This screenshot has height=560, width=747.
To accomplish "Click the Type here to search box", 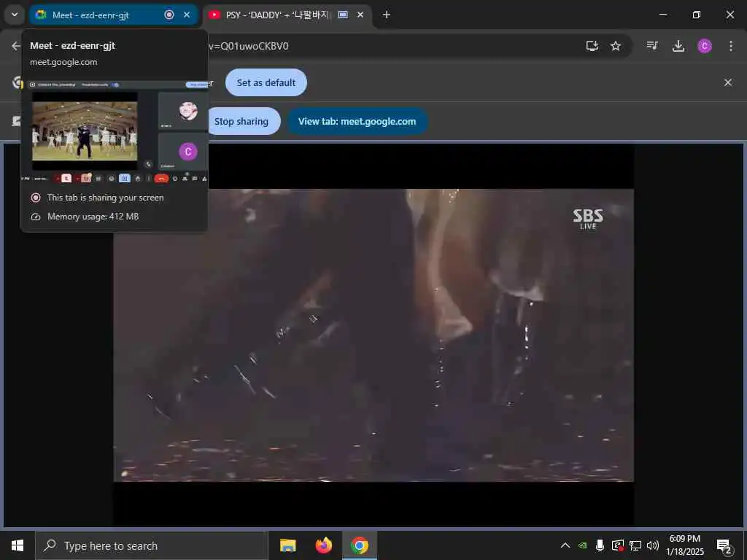I will [152, 545].
